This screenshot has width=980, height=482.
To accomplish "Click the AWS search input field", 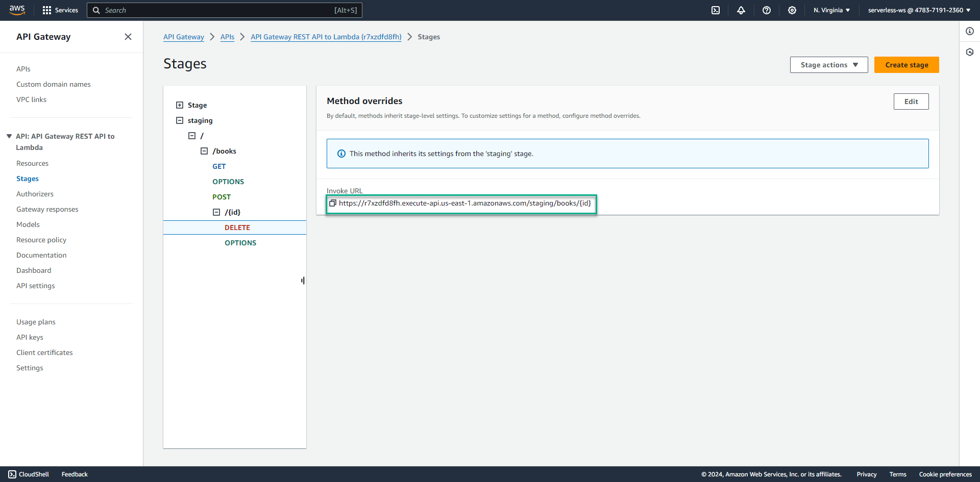I will (225, 10).
